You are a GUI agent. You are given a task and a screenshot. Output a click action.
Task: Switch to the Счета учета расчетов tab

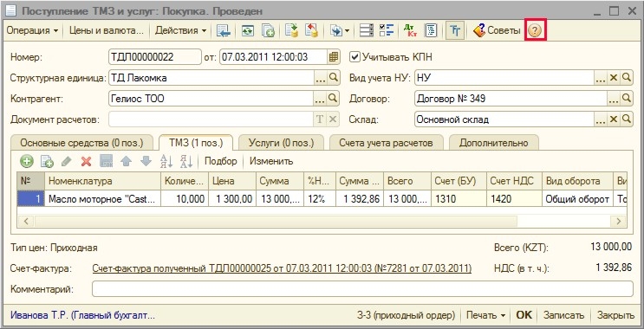click(x=386, y=143)
